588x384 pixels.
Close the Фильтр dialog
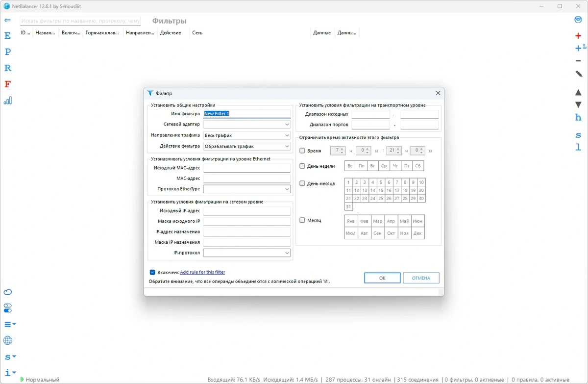coord(438,93)
